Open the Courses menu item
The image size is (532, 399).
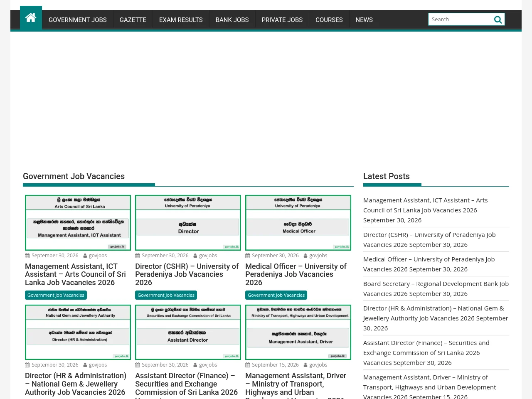tap(329, 20)
